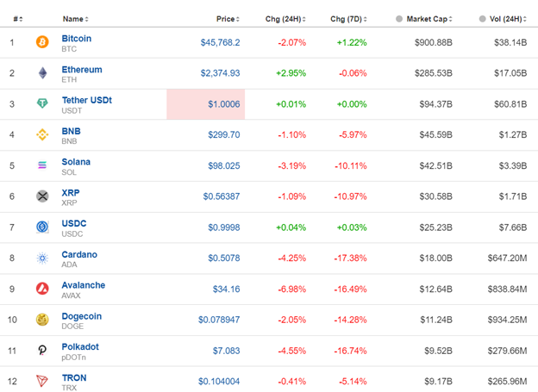Click Avalanche price $34.16

coord(227,289)
